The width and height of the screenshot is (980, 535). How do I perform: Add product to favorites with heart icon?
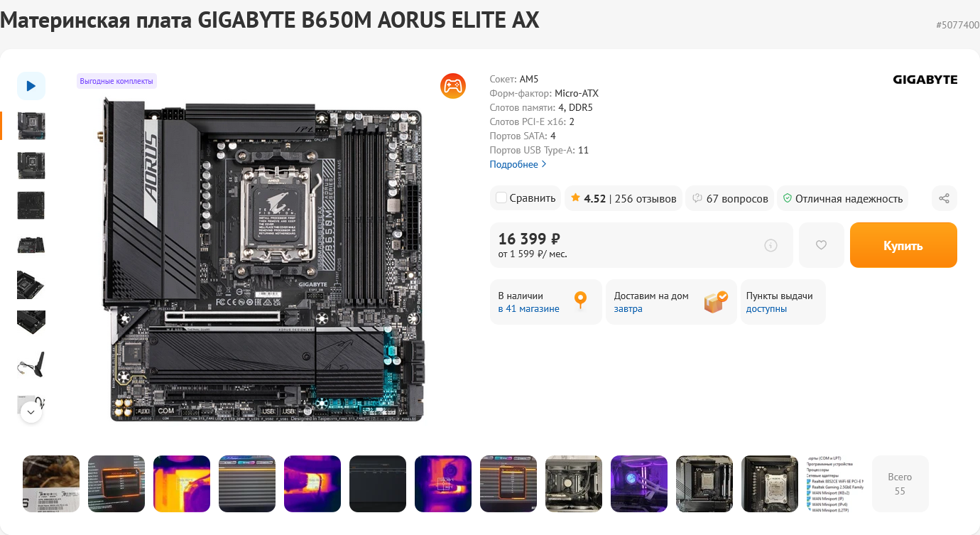821,245
